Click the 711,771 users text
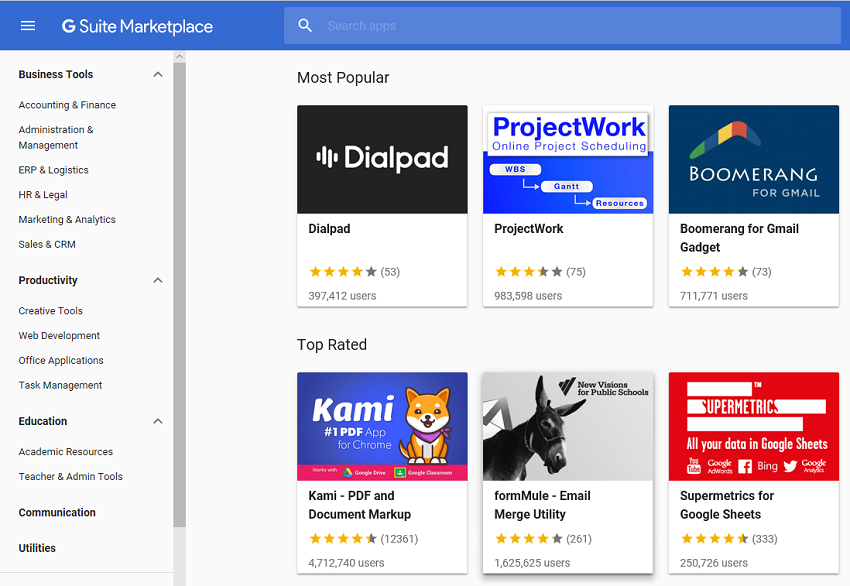Viewport: 850px width, 586px height. pos(714,296)
